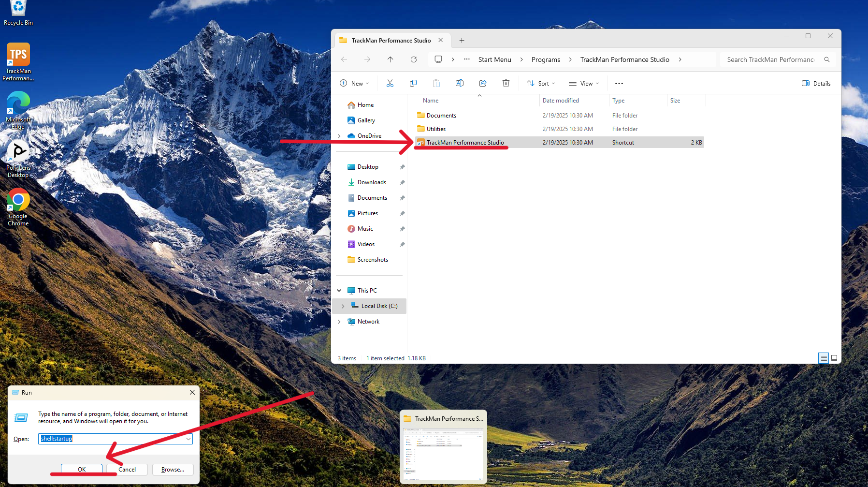The width and height of the screenshot is (868, 487).
Task: Go to Start Menu in the breadcrumb
Action: pos(494,59)
